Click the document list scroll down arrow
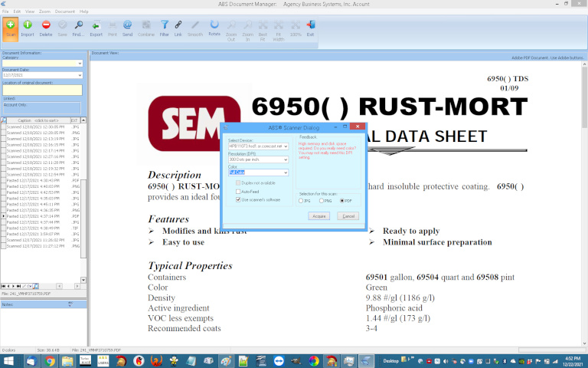Viewport: 588px width, 368px height. [x=83, y=280]
